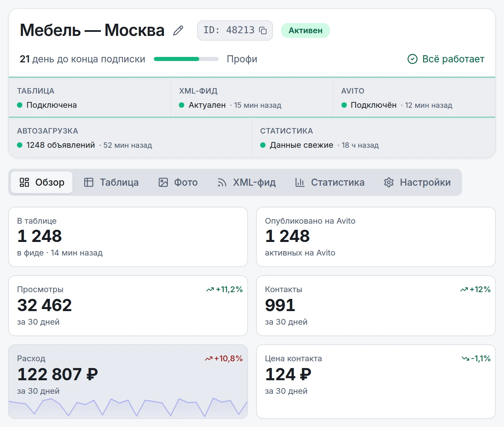
Task: Click the ID: 48213 badge button
Action: coord(235,30)
